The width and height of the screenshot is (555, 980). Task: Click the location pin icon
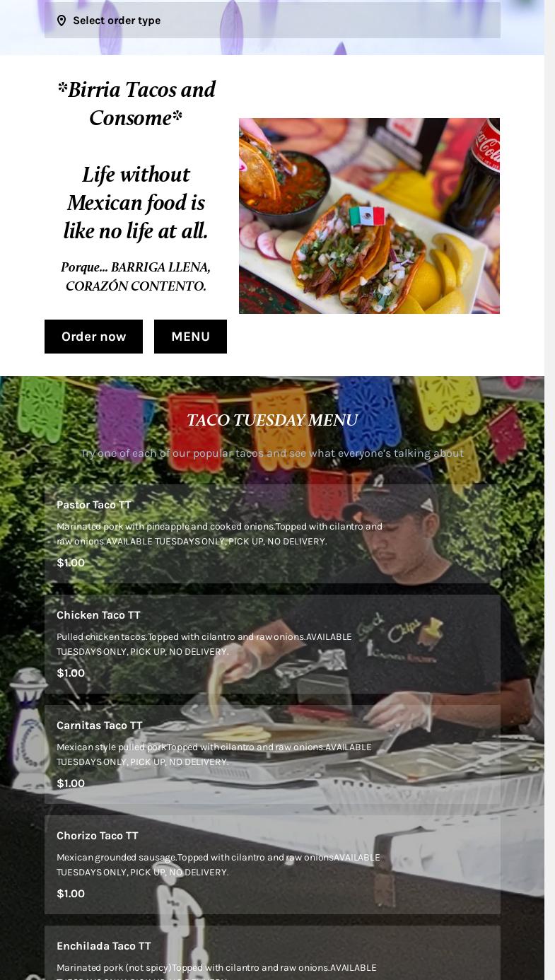click(x=62, y=21)
